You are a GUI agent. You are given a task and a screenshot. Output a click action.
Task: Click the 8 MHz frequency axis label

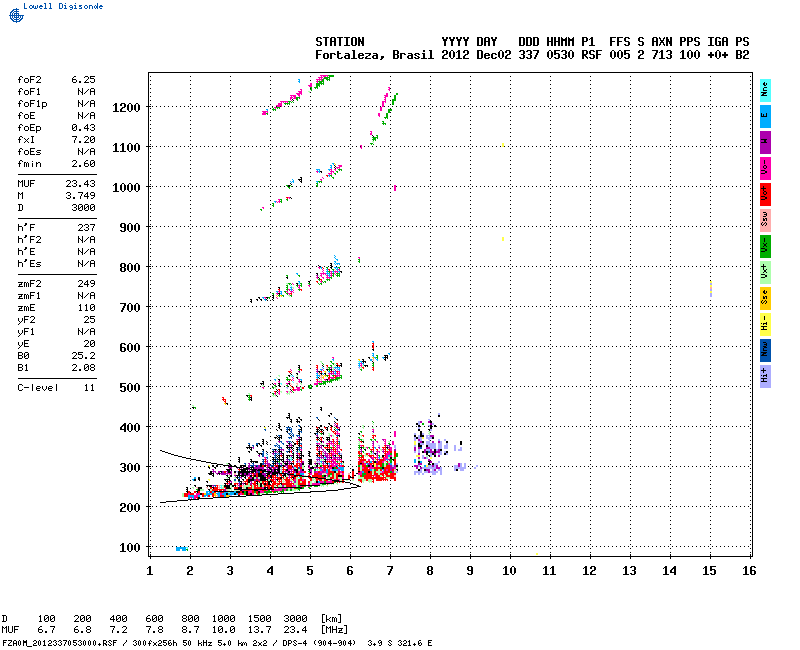[430, 570]
